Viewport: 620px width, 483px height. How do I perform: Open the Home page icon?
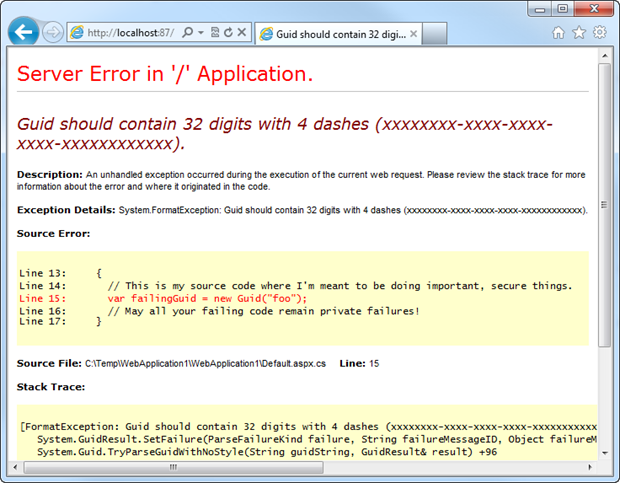[x=558, y=32]
